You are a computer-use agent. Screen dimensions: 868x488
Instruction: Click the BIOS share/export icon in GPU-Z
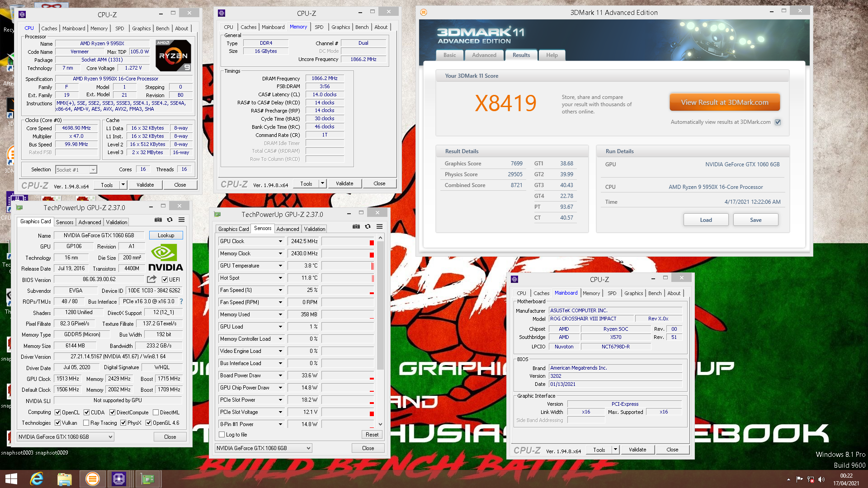(151, 279)
